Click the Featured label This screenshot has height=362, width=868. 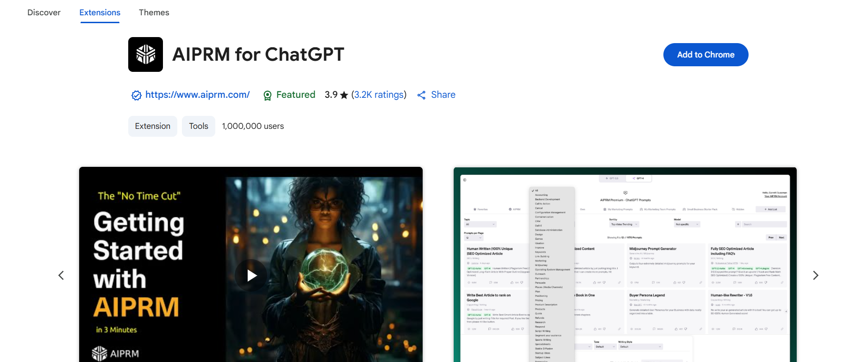coord(295,95)
